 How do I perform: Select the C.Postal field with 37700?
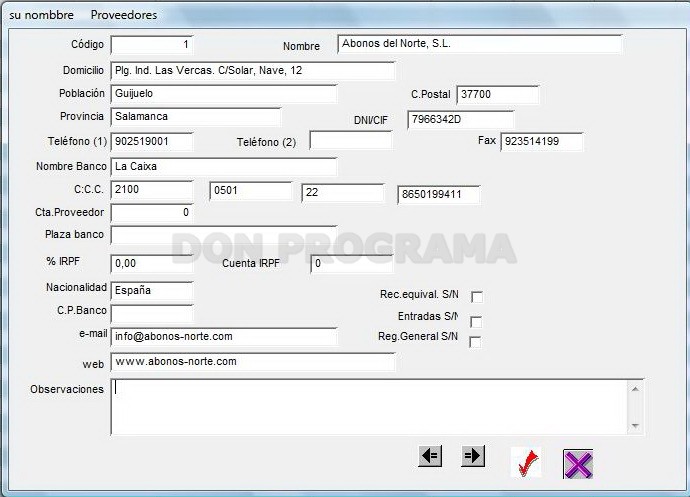(x=498, y=95)
